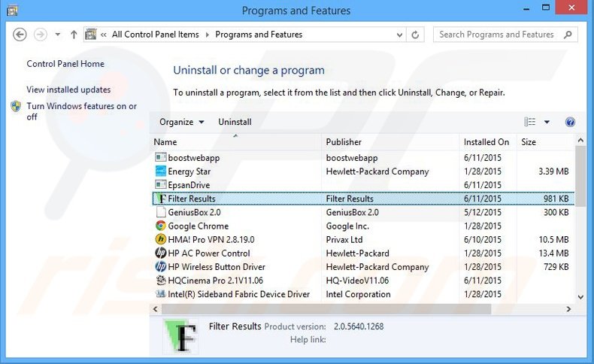
Task: Select HP AC Power Control entry name
Action: [209, 253]
